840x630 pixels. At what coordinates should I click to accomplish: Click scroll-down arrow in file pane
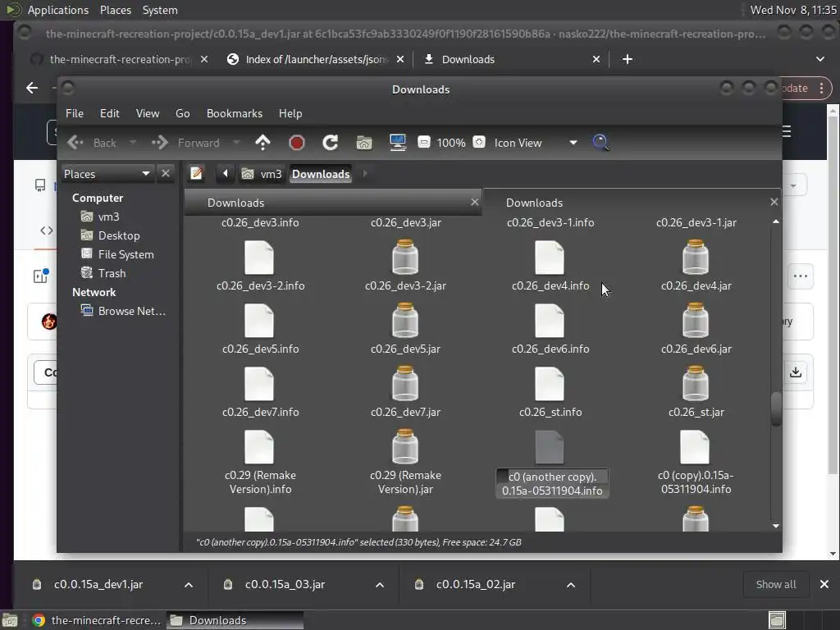[776, 526]
